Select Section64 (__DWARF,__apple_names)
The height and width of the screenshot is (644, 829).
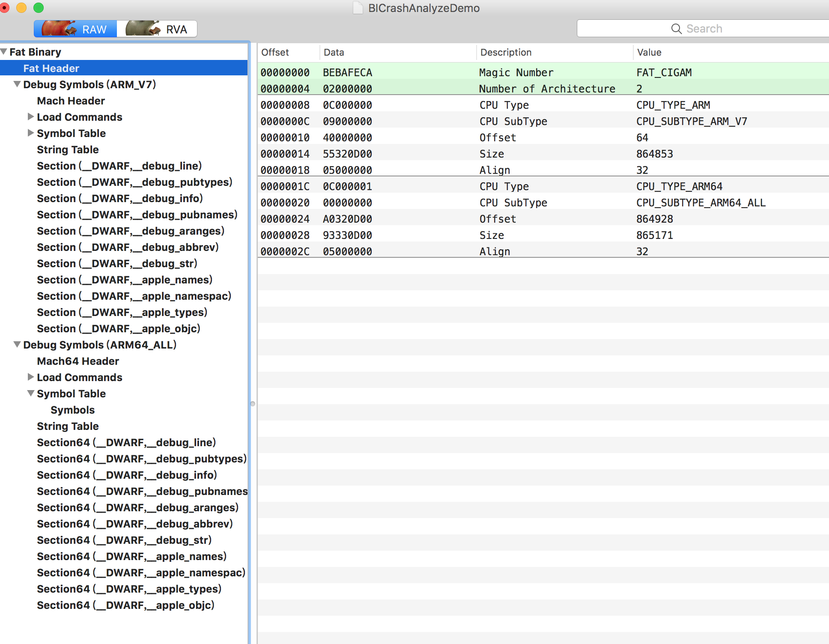[132, 556]
